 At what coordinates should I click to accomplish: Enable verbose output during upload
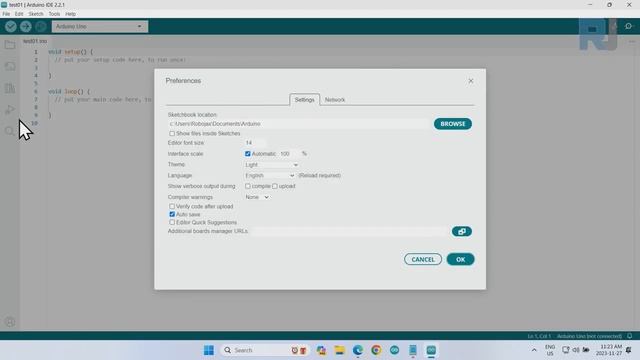275,186
